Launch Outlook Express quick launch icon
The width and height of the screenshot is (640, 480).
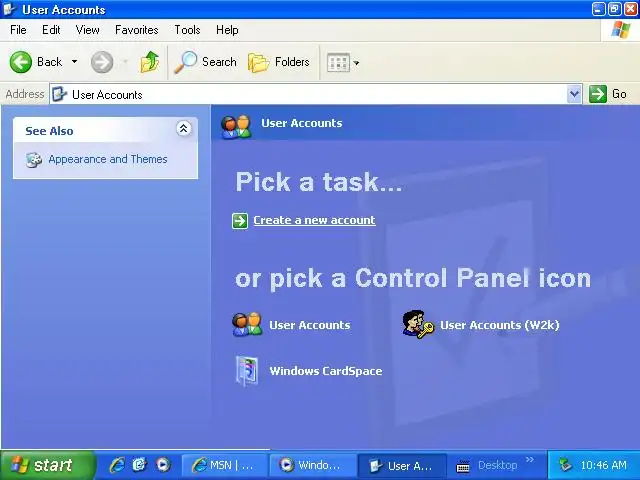pyautogui.click(x=140, y=464)
